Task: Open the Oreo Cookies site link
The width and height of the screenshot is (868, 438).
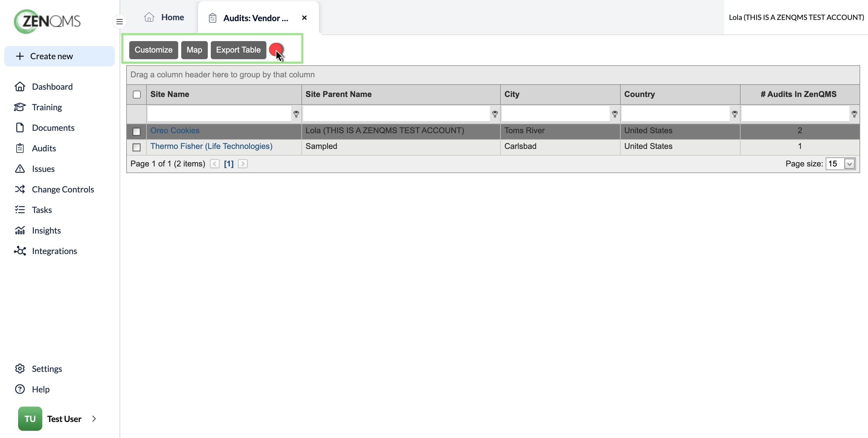Action: 175,130
